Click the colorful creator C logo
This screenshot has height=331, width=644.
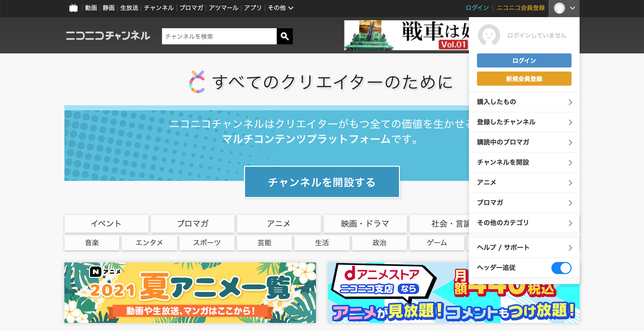tap(197, 82)
